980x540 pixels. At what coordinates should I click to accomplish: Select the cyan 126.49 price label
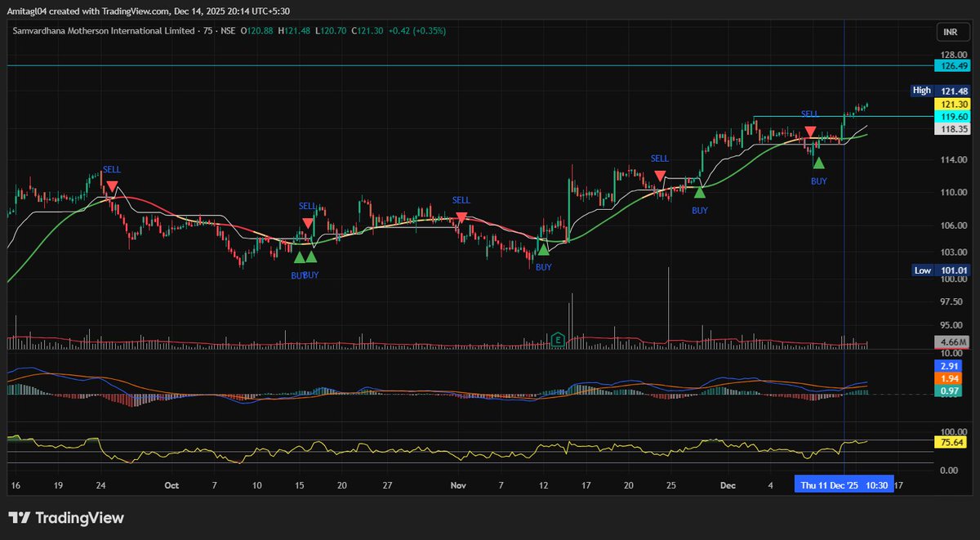pyautogui.click(x=951, y=65)
